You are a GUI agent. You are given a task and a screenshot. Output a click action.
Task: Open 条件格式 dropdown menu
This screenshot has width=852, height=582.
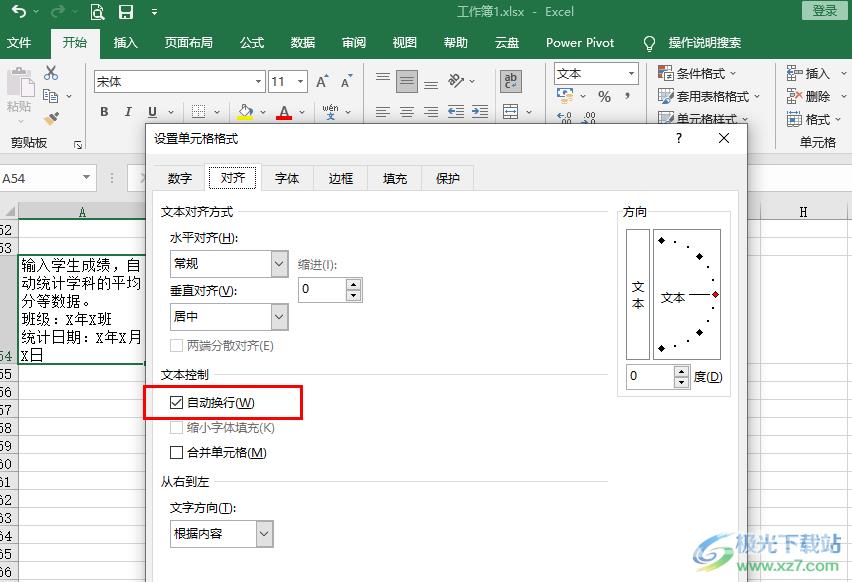tap(697, 73)
